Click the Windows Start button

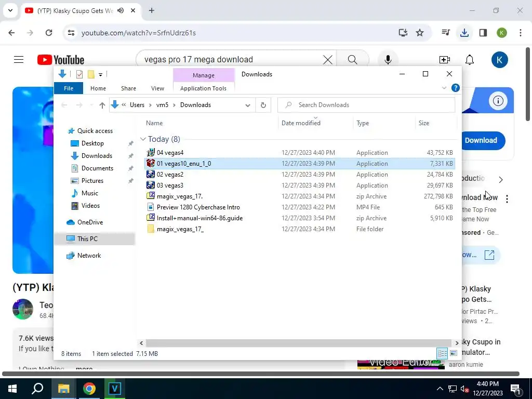(12, 388)
